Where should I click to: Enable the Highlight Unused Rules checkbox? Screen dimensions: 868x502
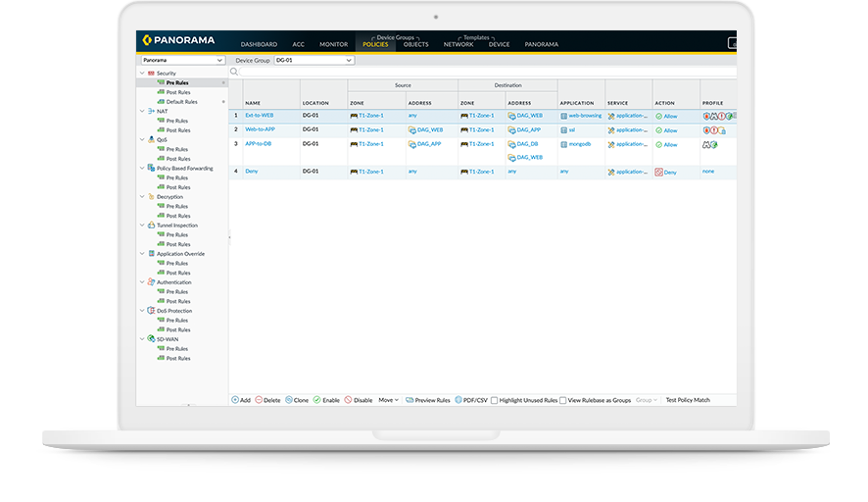tap(494, 400)
